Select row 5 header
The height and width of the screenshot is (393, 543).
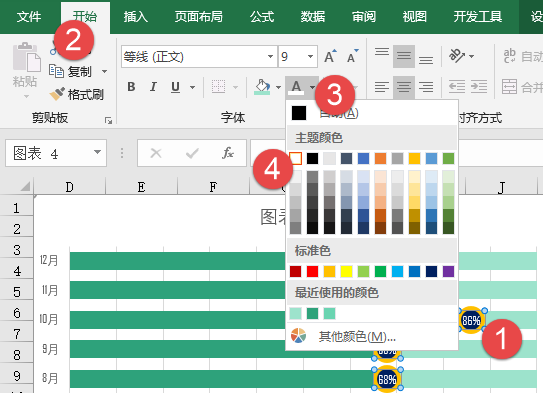pos(17,292)
